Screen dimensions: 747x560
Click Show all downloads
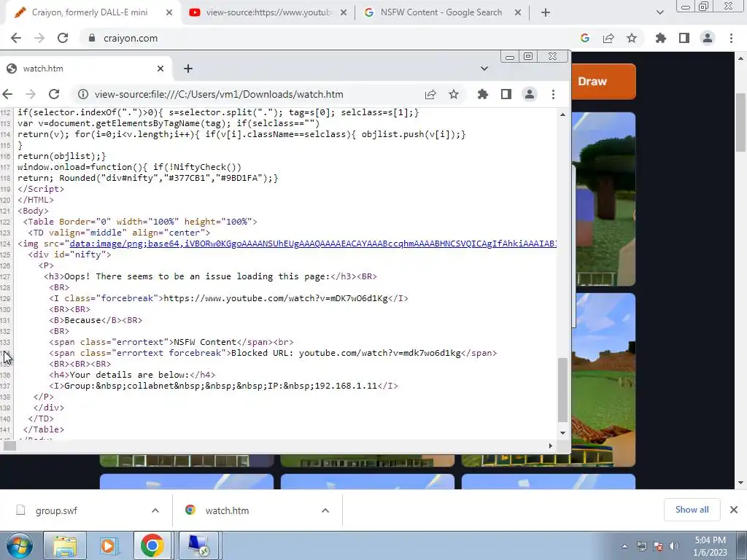pyautogui.click(x=692, y=510)
